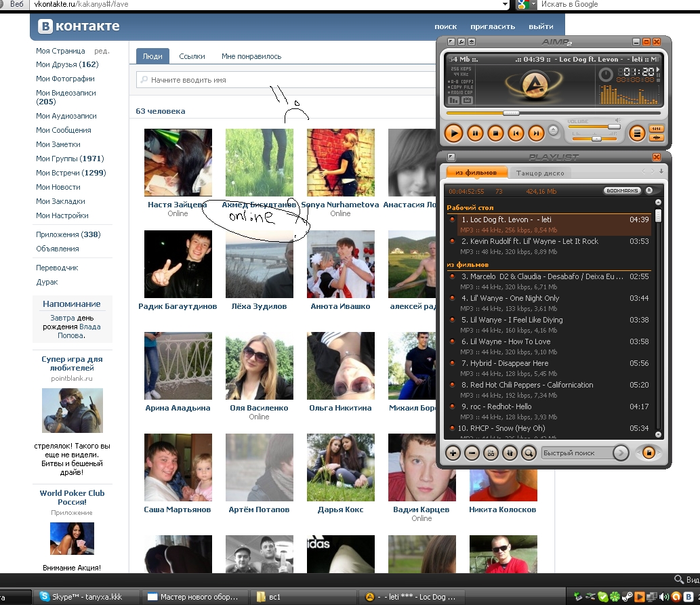700x605 pixels.
Task: Click the AIMP track seek bar
Action: click(554, 113)
